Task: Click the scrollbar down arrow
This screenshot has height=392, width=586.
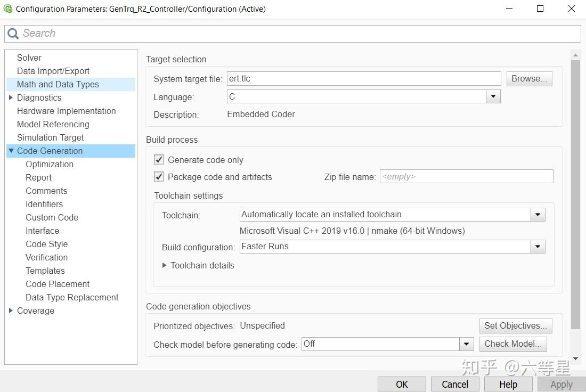Action: [x=575, y=359]
